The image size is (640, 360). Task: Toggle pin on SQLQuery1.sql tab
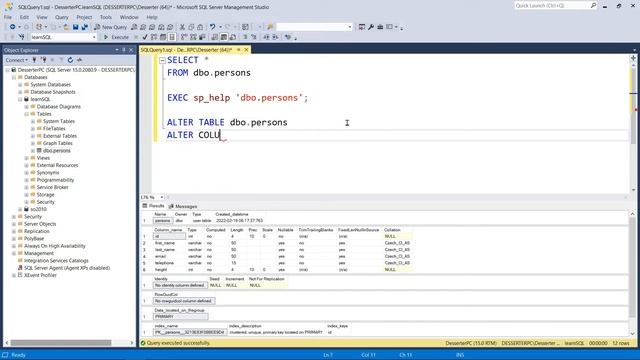[239, 50]
